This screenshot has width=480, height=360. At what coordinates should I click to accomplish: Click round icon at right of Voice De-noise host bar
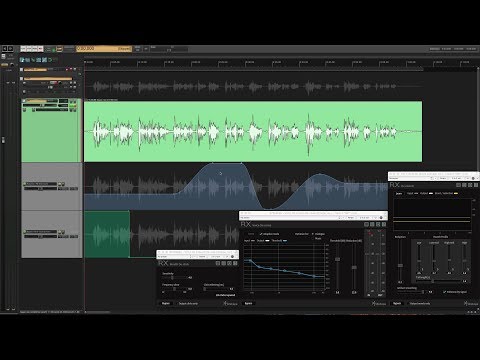click(x=381, y=218)
